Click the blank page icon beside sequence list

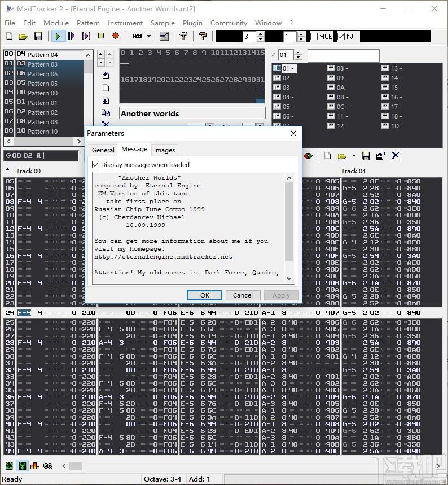[106, 88]
